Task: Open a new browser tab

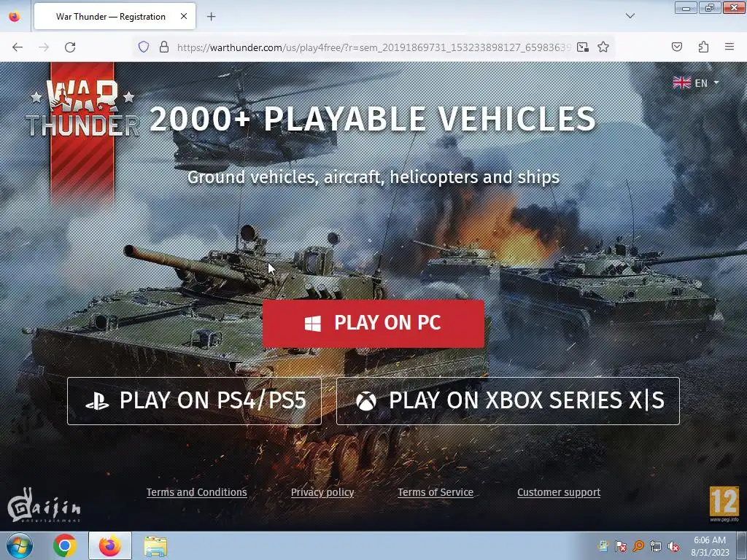Action: click(211, 17)
